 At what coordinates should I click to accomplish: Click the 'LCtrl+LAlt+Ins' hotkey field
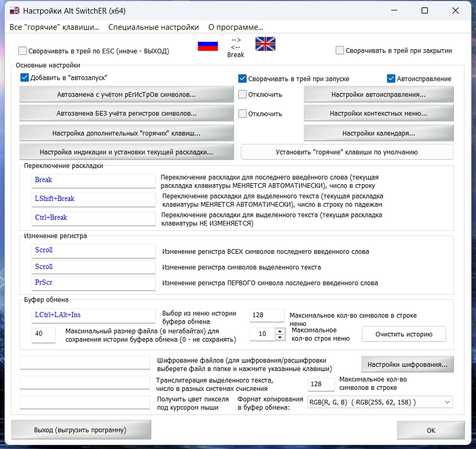(x=94, y=316)
